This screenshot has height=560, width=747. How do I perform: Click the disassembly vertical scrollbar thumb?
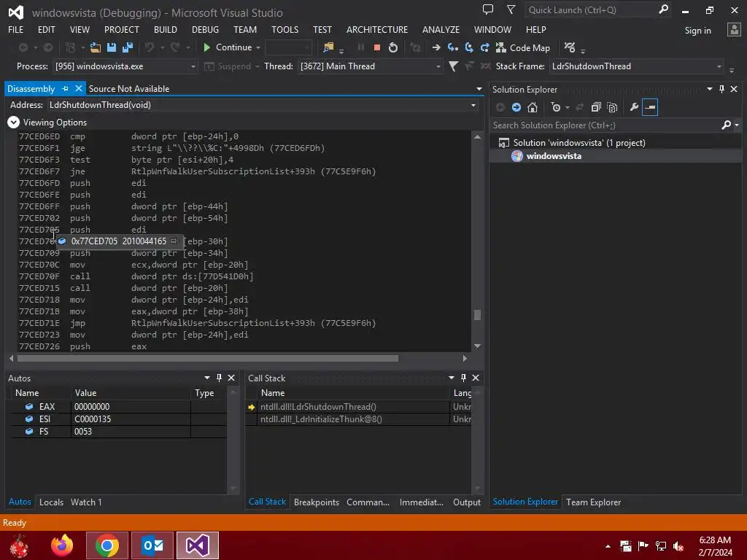click(x=477, y=315)
